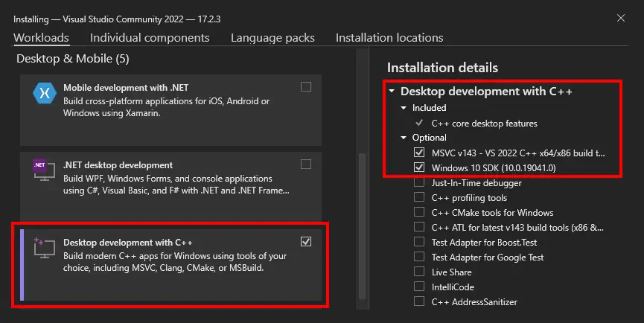644x323 pixels.
Task: Collapse the Optional components section
Action: click(x=404, y=138)
